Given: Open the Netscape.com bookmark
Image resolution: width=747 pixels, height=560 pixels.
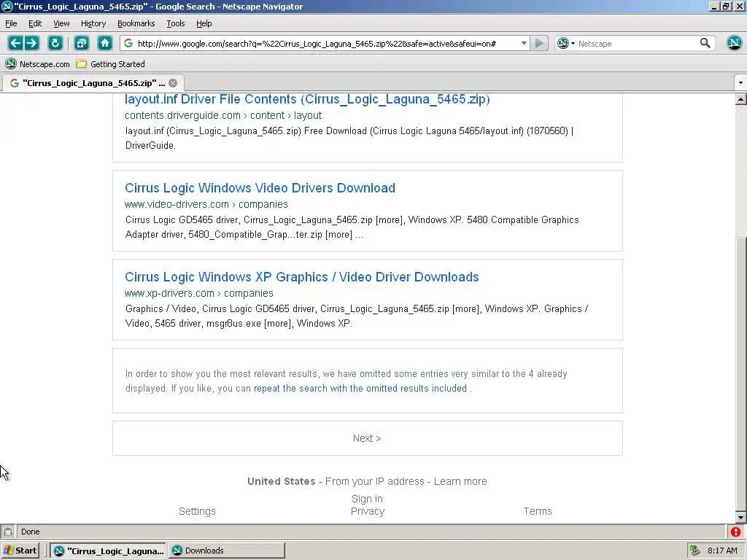Looking at the screenshot, I should (x=38, y=64).
